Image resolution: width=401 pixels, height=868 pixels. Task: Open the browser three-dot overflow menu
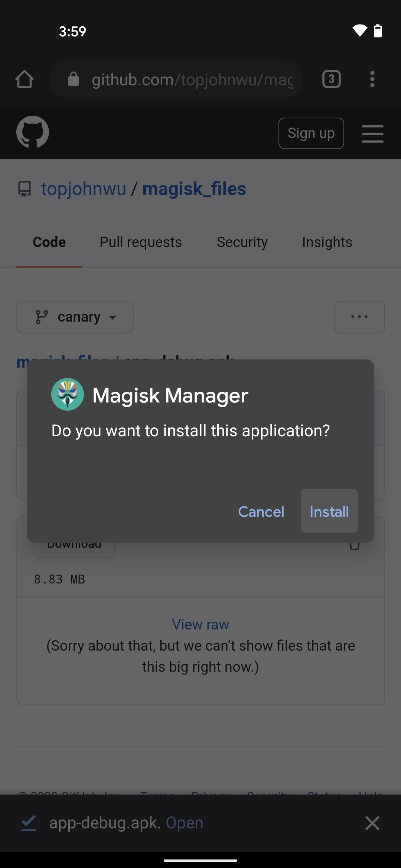pos(372,79)
